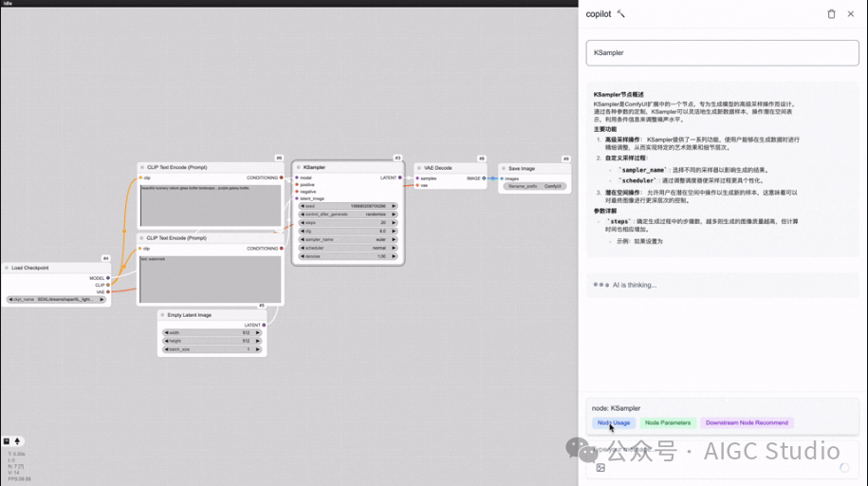This screenshot has width=868, height=486.
Task: Toggle collapse dot on VAE Decode node
Action: click(419, 168)
